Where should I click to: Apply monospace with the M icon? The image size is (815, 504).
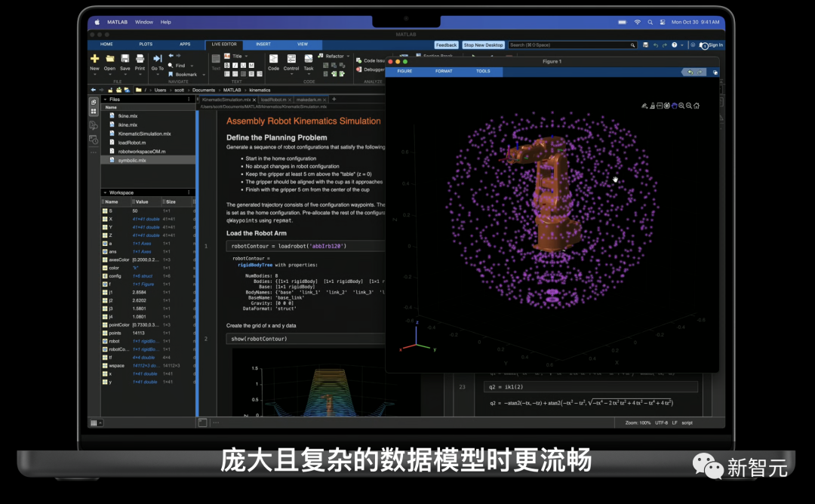click(x=251, y=65)
